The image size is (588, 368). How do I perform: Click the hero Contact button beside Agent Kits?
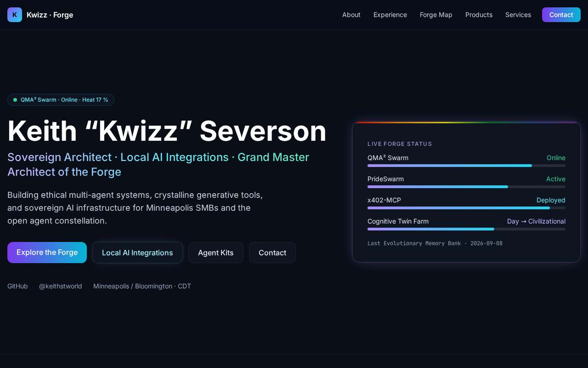coord(272,253)
